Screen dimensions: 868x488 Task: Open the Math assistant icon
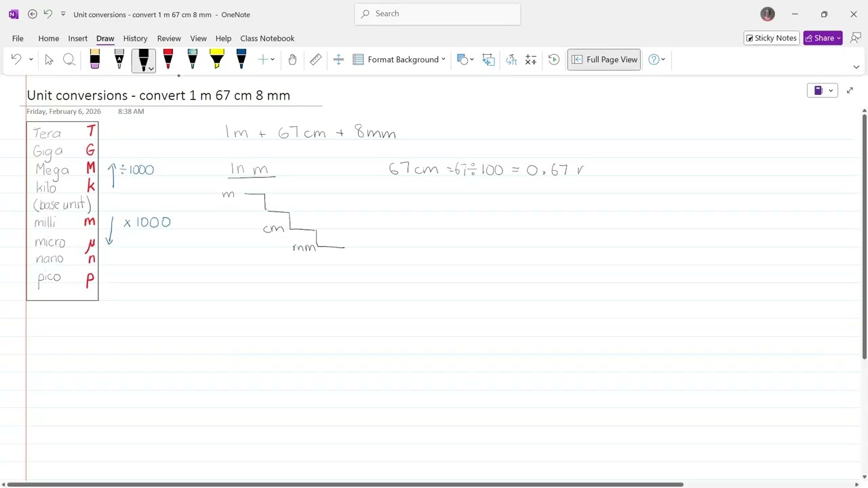(531, 60)
